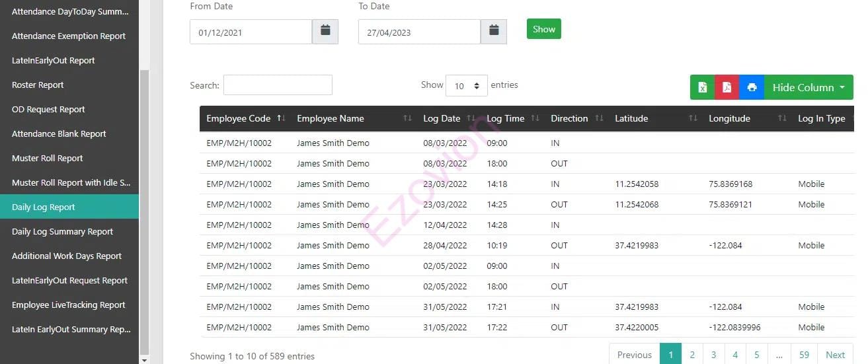Open Attendance DayToDay Summary report
Image resolution: width=868 pixels, height=364 pixels.
coord(69,11)
